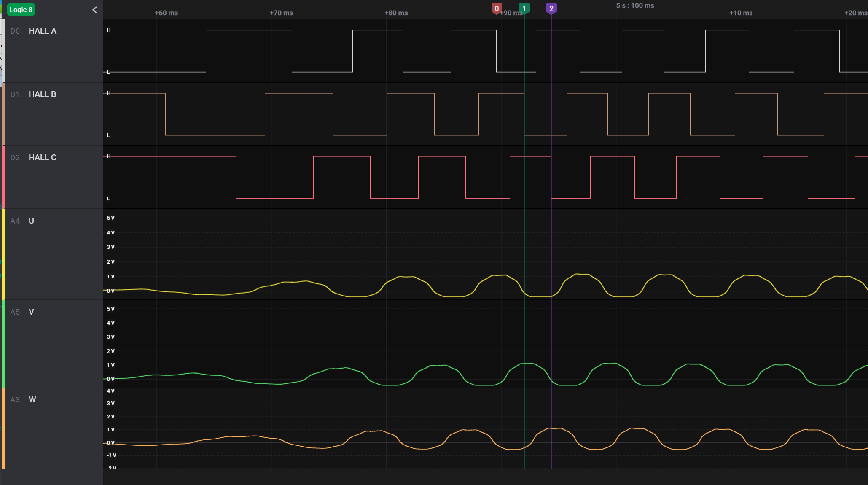Click the Logic 8 device badge
Viewport: 868px width, 485px height.
coord(21,10)
